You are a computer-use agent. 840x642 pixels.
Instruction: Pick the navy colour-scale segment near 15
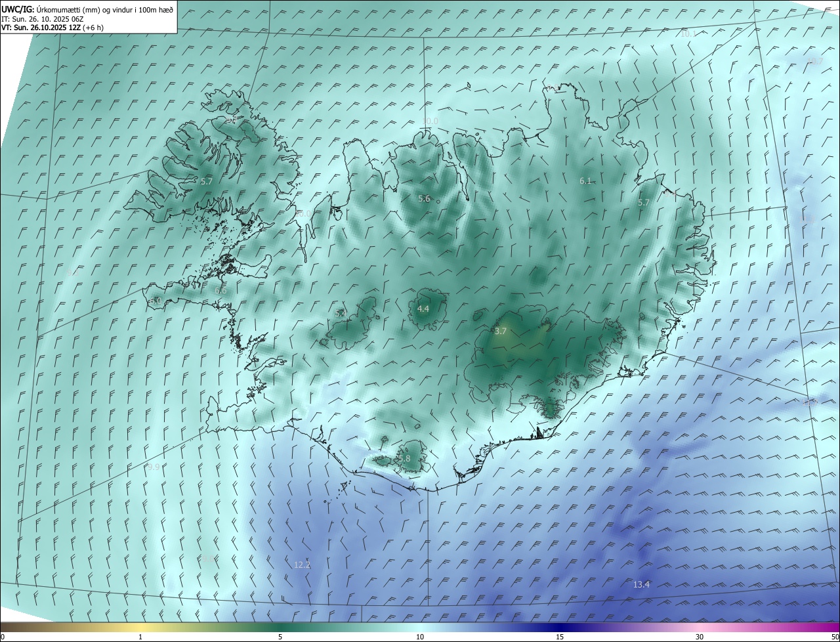click(560, 627)
